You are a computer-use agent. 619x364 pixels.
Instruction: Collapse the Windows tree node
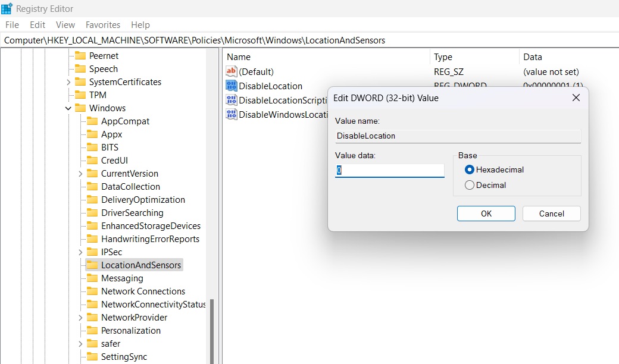pos(67,108)
